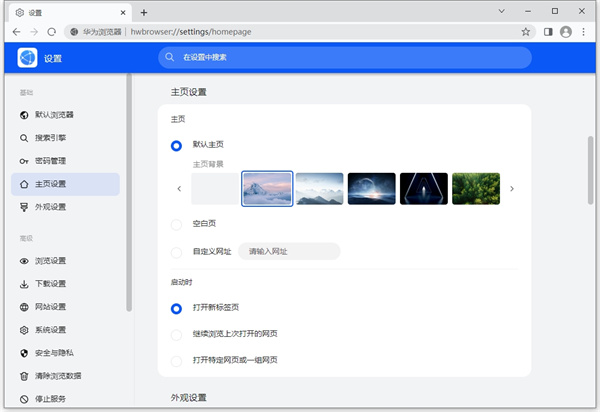Click the address bar URL hwbrowser://settings/homepage
The width and height of the screenshot is (600, 412).
click(x=191, y=32)
